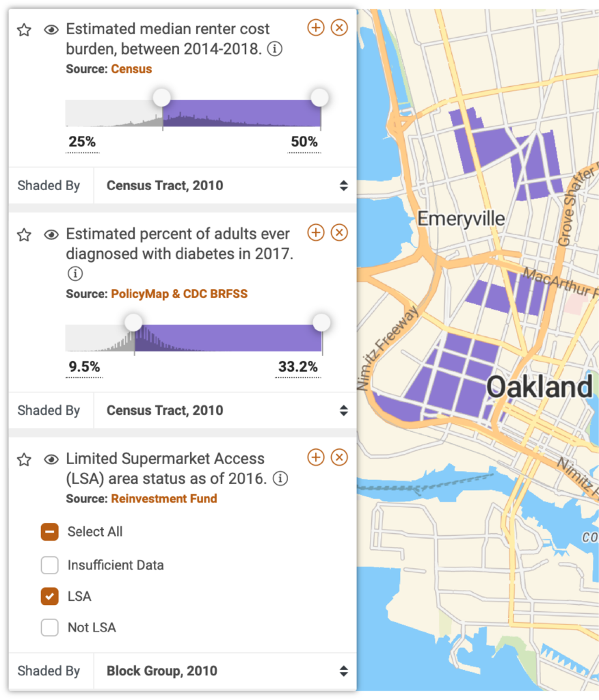Star the diabetes diagnosis layer
Image resolution: width=599 pixels, height=700 pixels.
[24, 235]
